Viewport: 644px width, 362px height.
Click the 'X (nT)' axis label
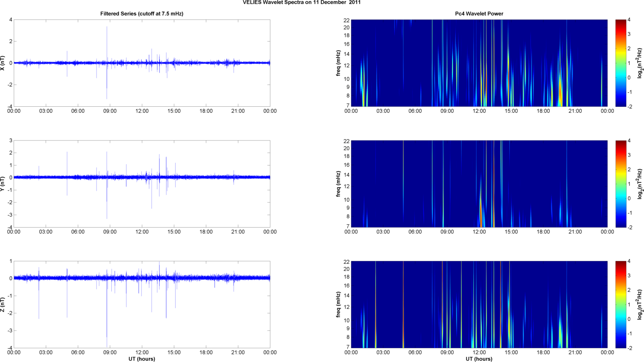3,63
